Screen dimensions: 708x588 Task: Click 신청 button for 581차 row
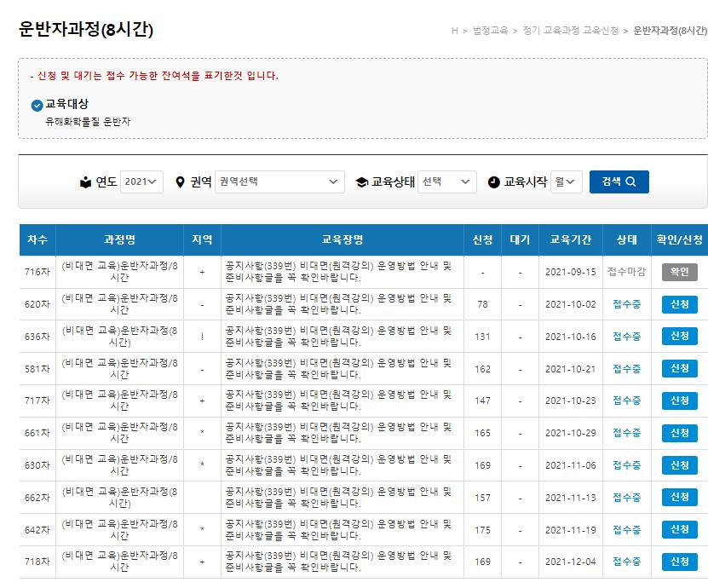click(680, 368)
